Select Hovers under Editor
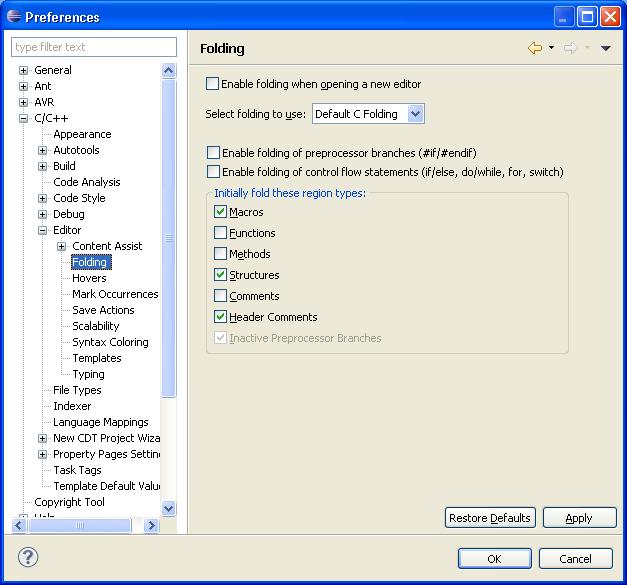Viewport: 627px width, 585px height. coord(89,278)
